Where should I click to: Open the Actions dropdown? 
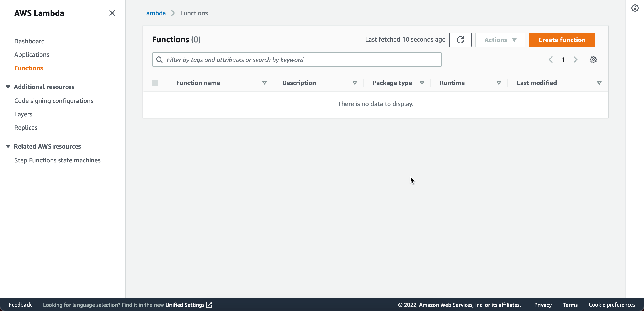click(x=500, y=40)
